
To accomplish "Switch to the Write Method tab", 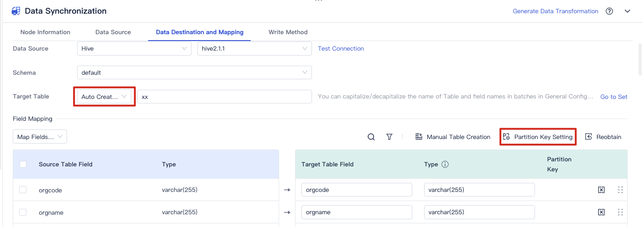I will pyautogui.click(x=288, y=32).
